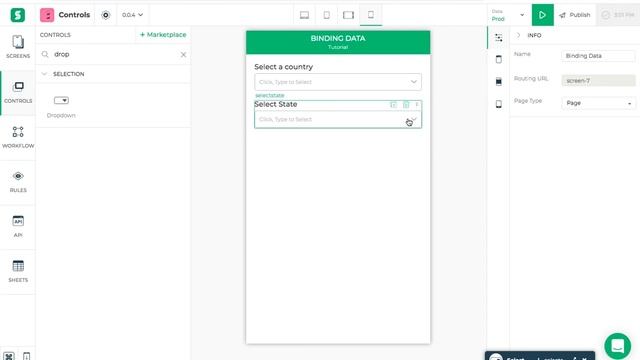
Task: Open the Controls panel
Action: 18,92
